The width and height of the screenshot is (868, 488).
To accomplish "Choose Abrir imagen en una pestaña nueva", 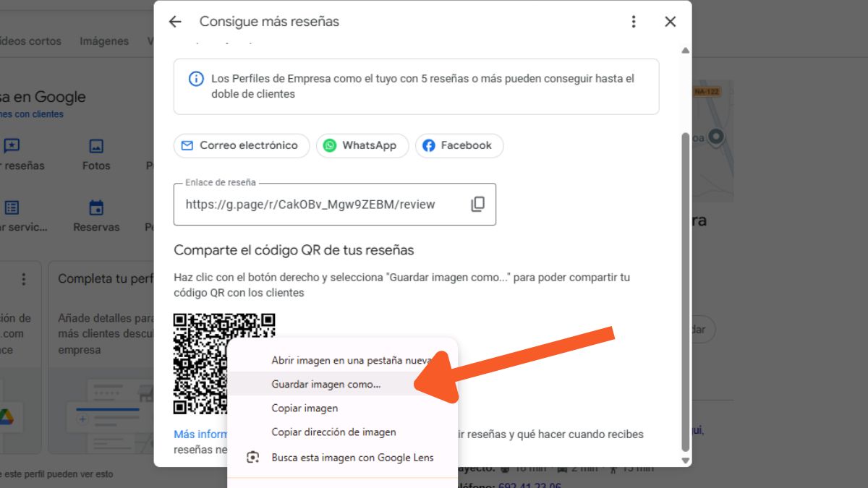I will coord(351,360).
